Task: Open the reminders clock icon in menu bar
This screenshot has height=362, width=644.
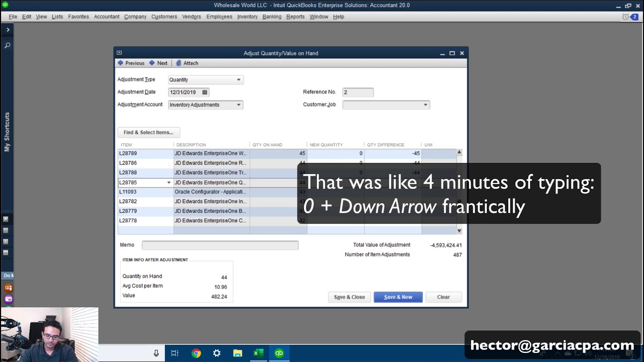Action: point(625,17)
